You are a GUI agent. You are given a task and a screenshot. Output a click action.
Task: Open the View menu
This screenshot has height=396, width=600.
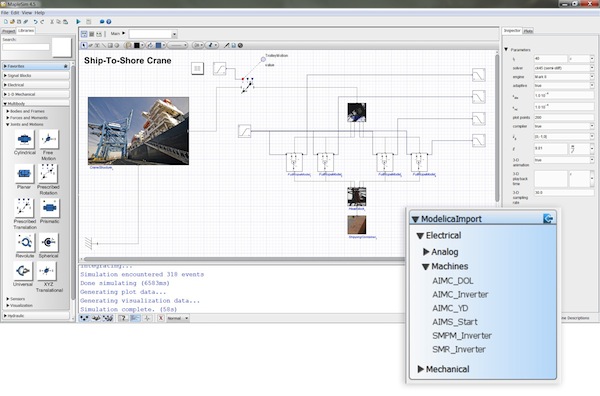click(x=26, y=13)
